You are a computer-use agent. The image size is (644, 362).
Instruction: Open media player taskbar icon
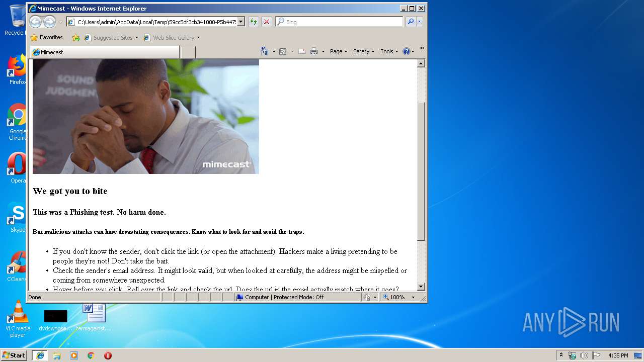pyautogui.click(x=74, y=355)
